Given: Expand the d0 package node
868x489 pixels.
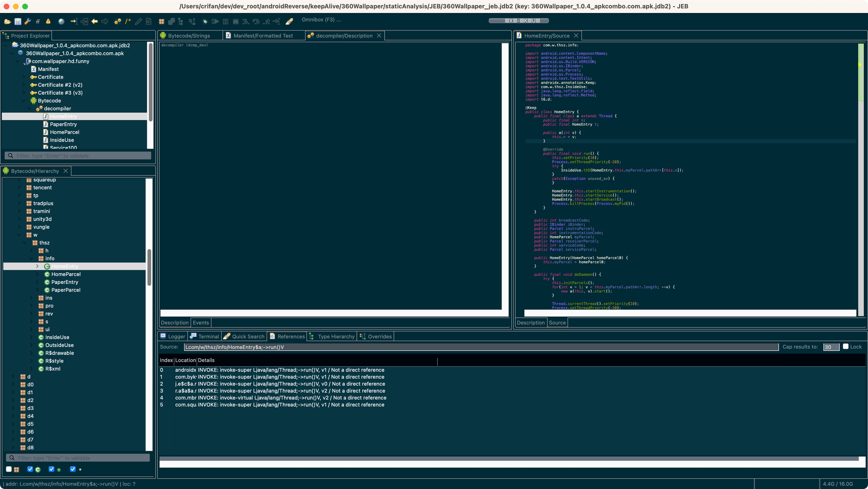Looking at the screenshot, I should pos(13,384).
